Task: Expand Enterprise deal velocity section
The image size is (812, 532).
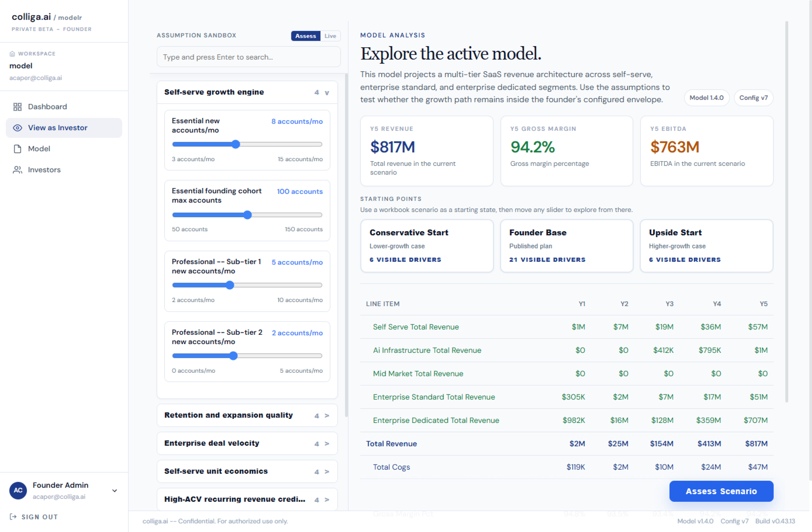Action: click(x=247, y=443)
